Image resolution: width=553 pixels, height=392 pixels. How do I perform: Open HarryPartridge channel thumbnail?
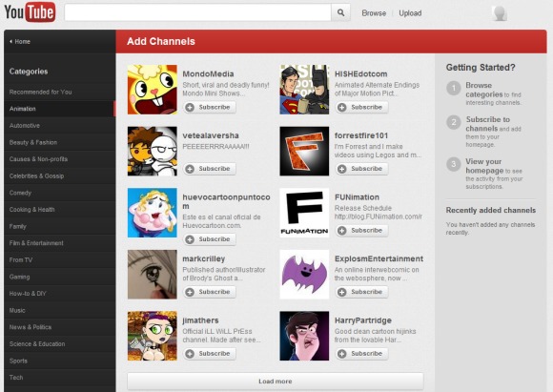(304, 336)
